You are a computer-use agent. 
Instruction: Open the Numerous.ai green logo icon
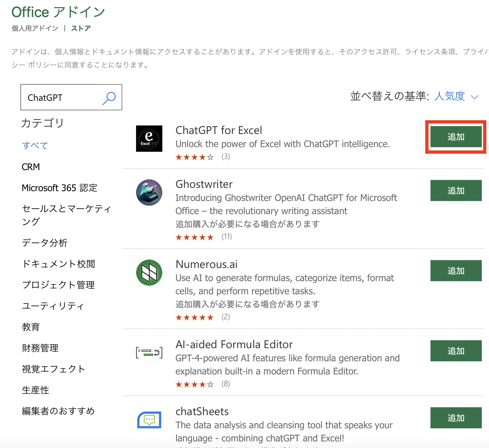click(x=149, y=273)
